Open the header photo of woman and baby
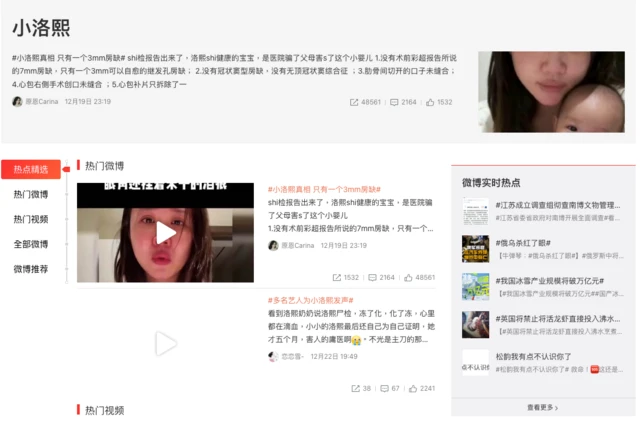 551,92
